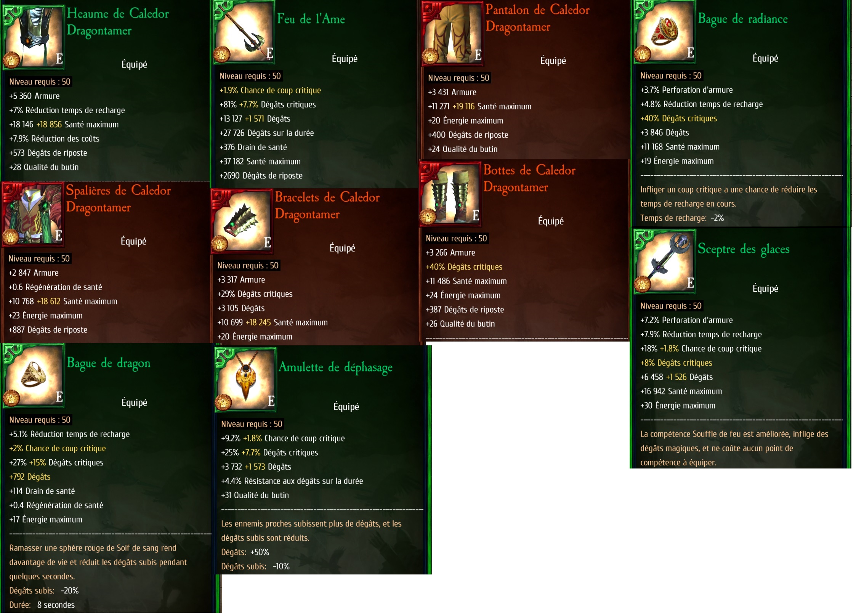Click Équipé label under Bague de dragon
The height and width of the screenshot is (616, 856).
pyautogui.click(x=134, y=402)
